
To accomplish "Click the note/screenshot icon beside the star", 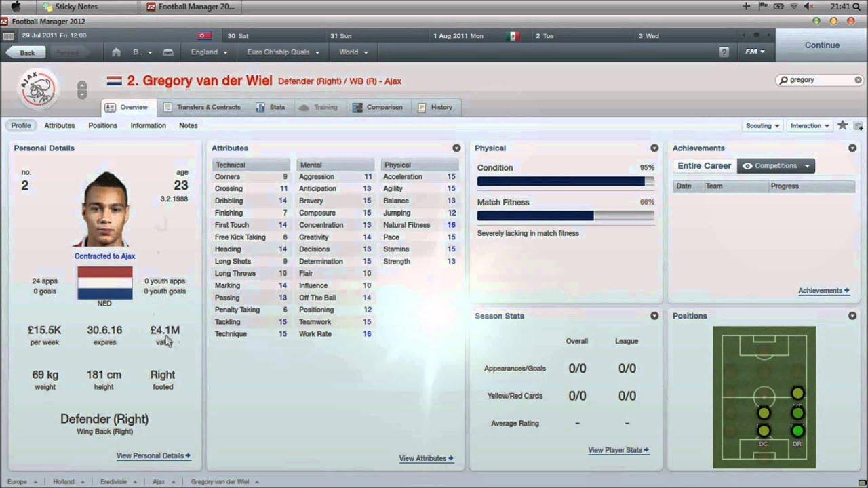I will 857,126.
